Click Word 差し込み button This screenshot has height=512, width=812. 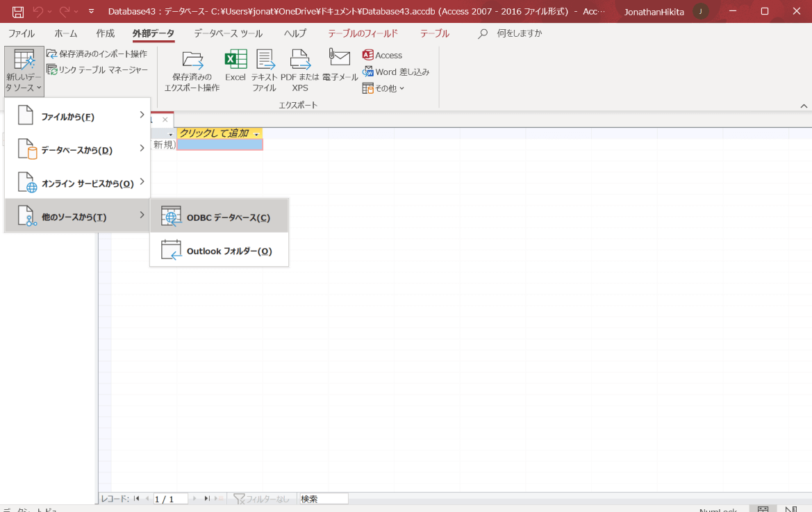[396, 72]
